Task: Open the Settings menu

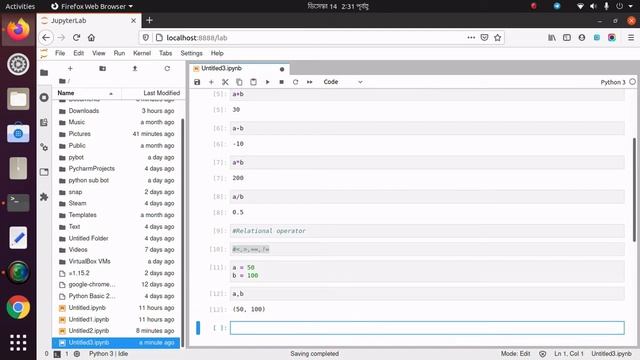Action: (x=191, y=53)
